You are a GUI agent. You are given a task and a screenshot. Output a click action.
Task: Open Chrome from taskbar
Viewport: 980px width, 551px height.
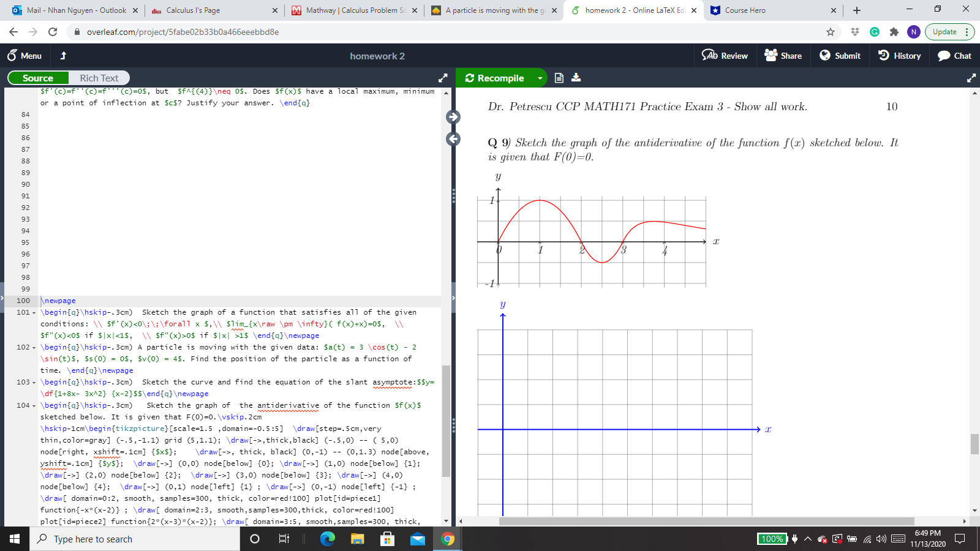[x=448, y=539]
